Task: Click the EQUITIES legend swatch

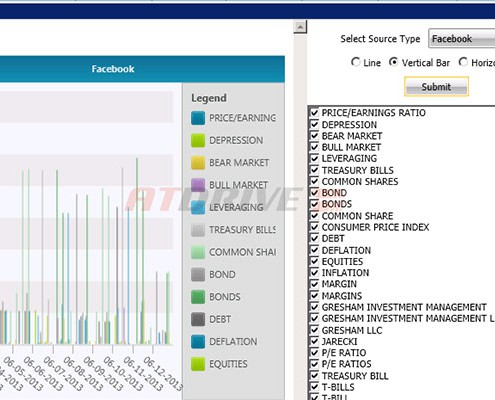Action: point(198,364)
